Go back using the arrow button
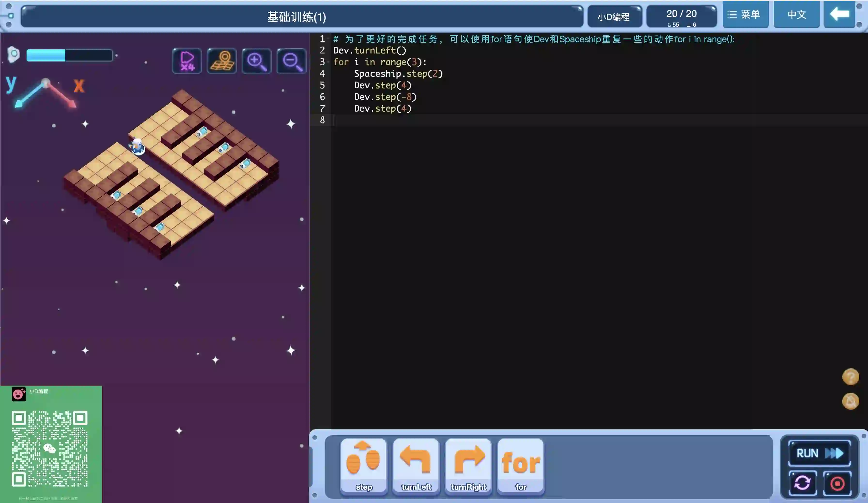Image resolution: width=868 pixels, height=503 pixels. (839, 15)
